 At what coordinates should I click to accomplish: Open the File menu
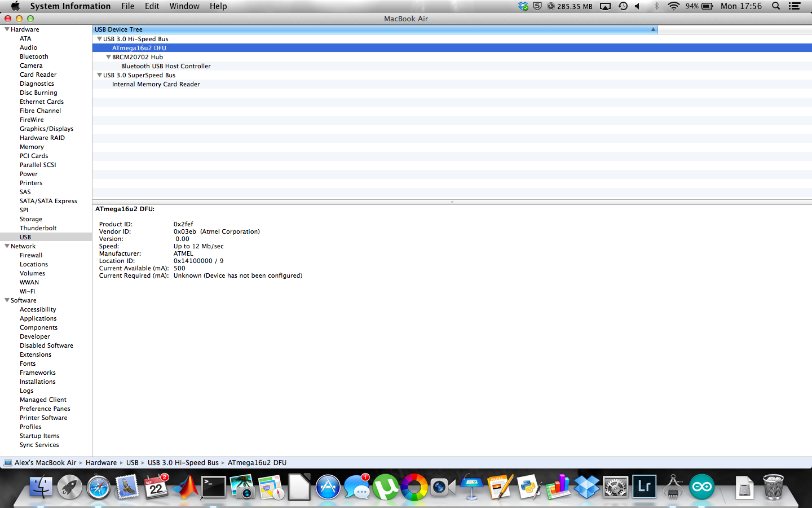(128, 6)
